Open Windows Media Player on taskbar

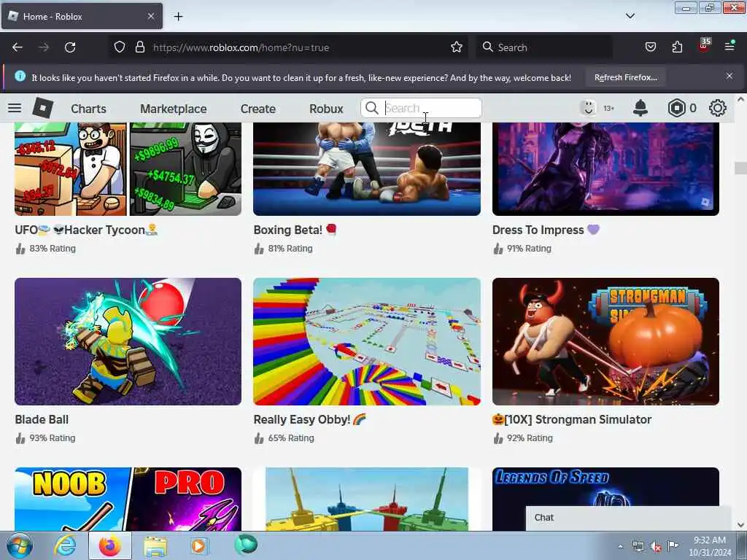click(x=199, y=545)
